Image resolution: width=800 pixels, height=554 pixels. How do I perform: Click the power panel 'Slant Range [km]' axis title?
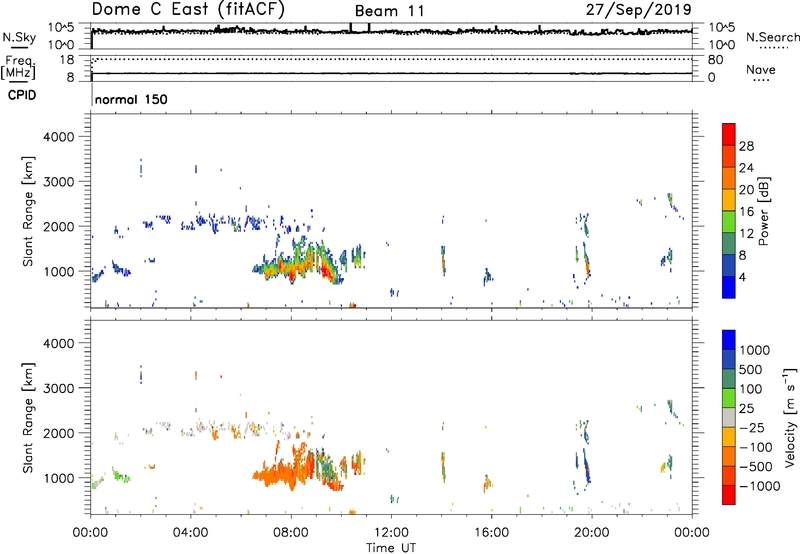[x=28, y=211]
